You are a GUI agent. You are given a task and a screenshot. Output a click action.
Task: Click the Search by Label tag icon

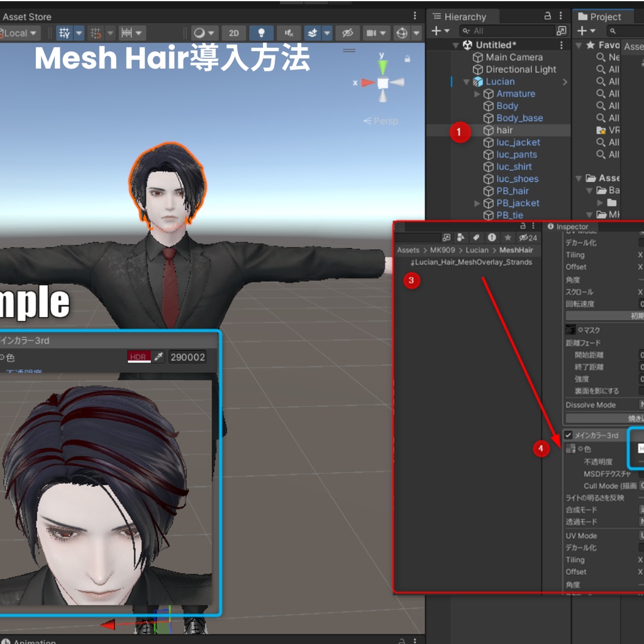476,237
